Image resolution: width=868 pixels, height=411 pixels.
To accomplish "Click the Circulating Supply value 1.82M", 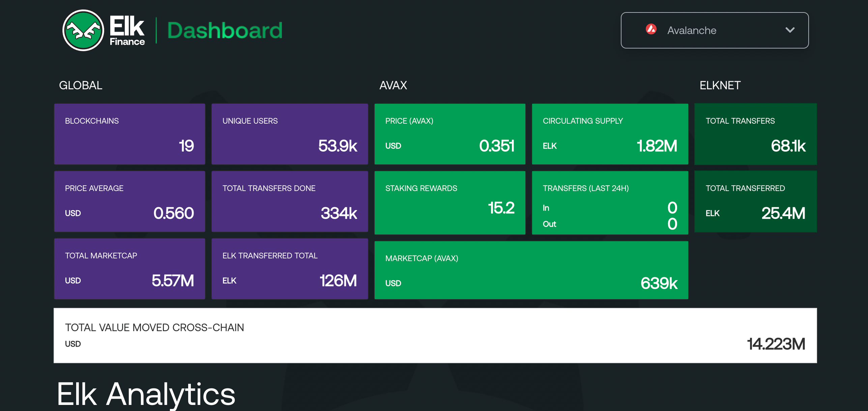I will click(657, 146).
